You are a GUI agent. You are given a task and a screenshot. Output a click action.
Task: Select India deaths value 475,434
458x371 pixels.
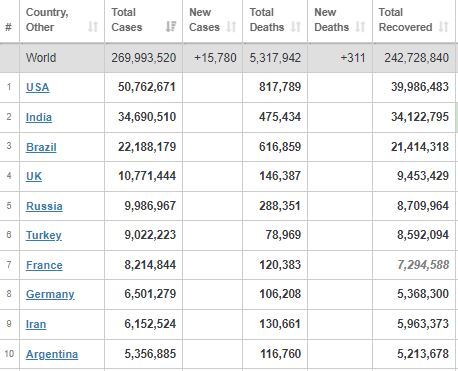pos(280,117)
